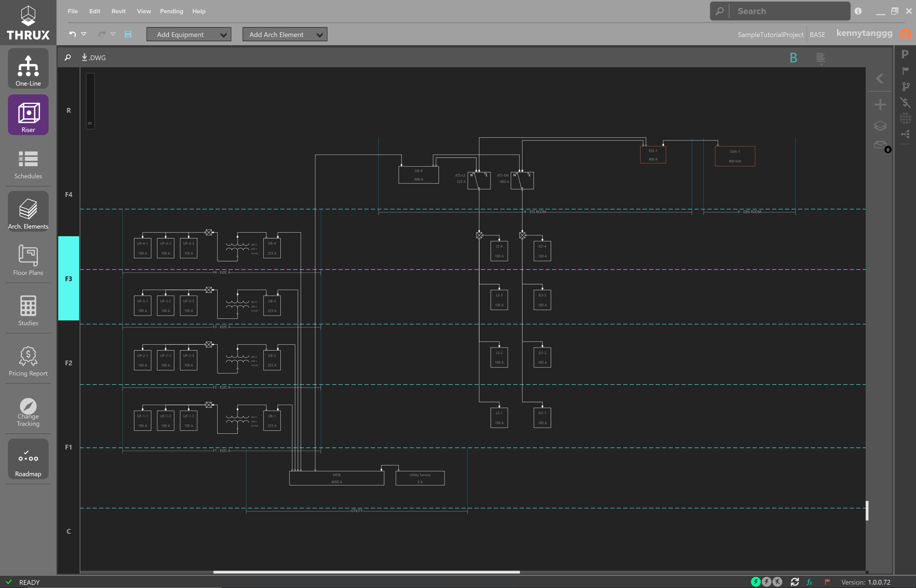This screenshot has height=588, width=916.
Task: Click the P icon in right strip
Action: (x=905, y=54)
